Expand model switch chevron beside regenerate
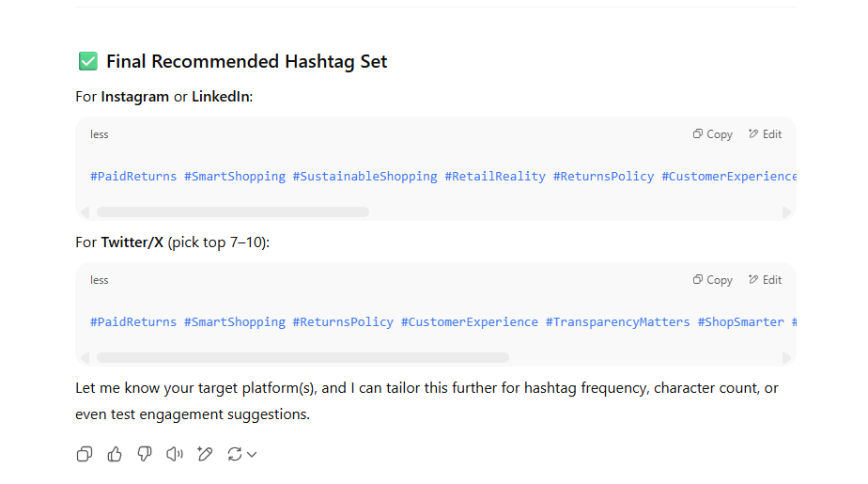868x484 pixels. click(x=252, y=455)
